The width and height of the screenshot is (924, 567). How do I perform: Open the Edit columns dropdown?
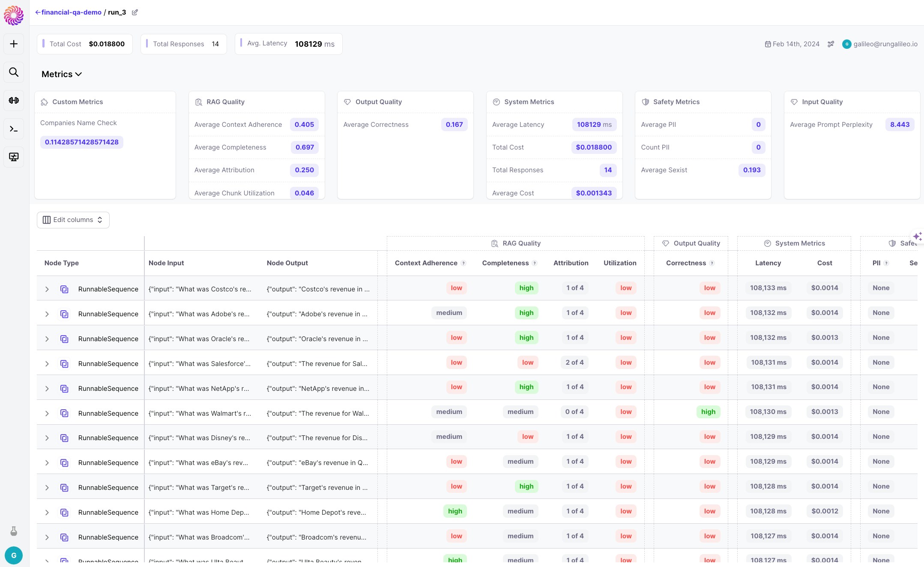pyautogui.click(x=73, y=220)
